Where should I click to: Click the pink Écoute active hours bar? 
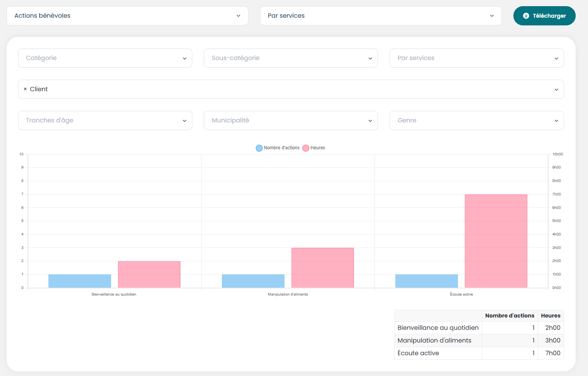point(496,241)
